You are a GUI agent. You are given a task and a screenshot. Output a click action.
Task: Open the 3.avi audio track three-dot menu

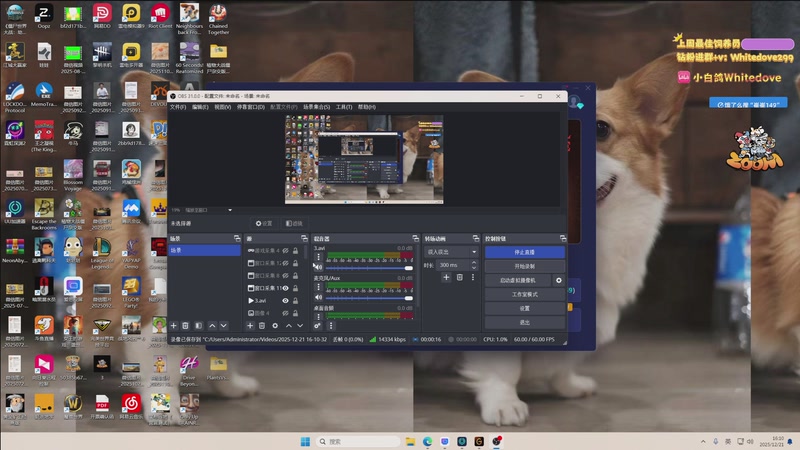[319, 257]
